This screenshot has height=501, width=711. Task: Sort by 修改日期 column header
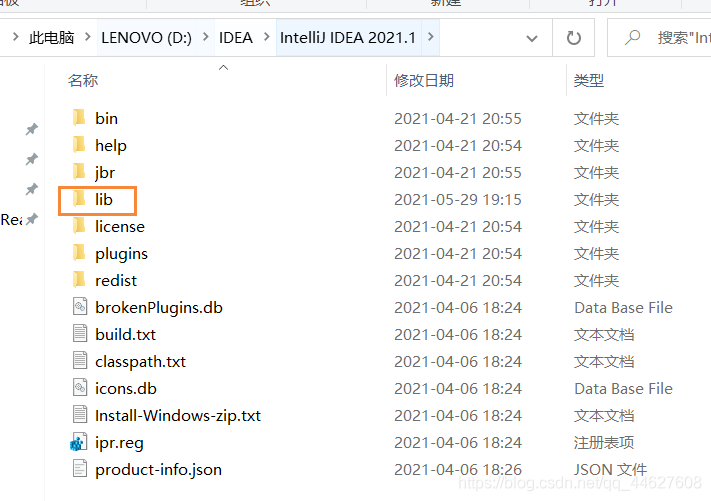pos(424,81)
